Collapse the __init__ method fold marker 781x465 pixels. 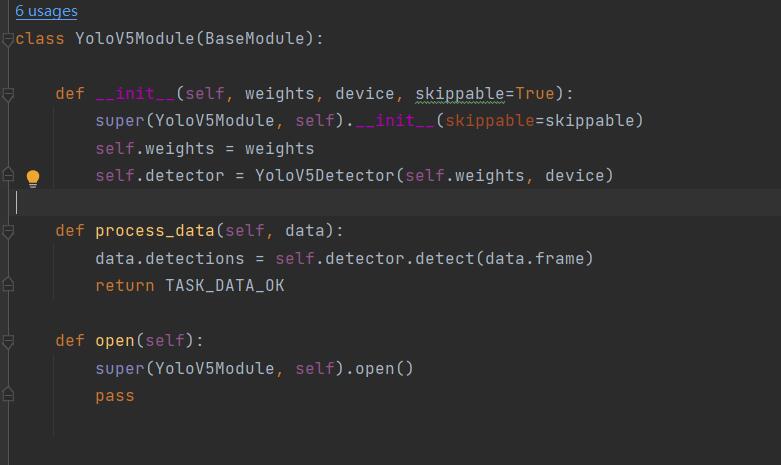pyautogui.click(x=7, y=94)
